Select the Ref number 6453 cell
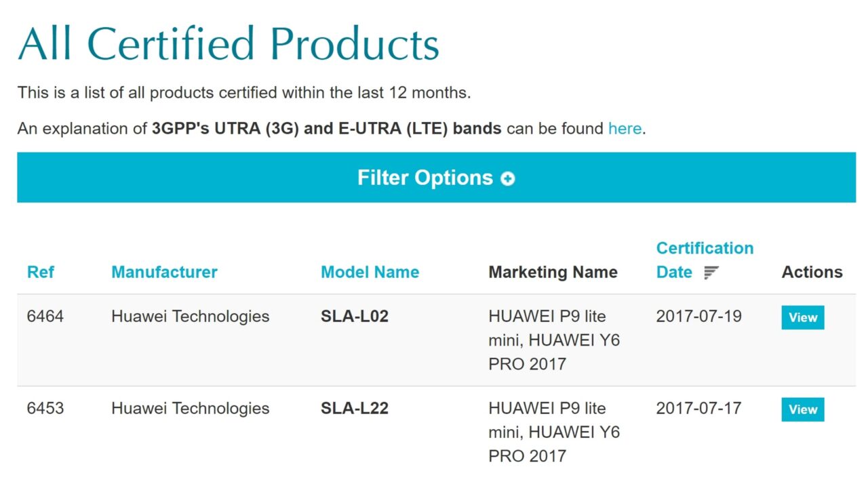Image resolution: width=868 pixels, height=488 pixels. click(x=45, y=408)
